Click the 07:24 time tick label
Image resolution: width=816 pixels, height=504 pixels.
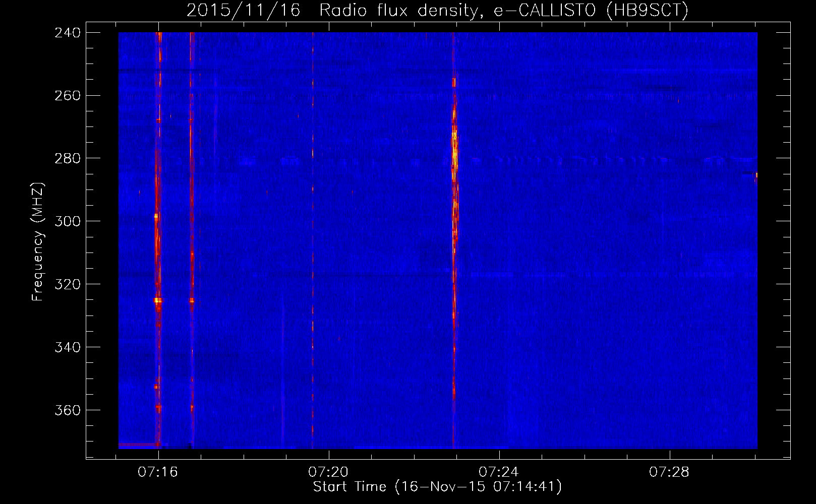coord(499,472)
